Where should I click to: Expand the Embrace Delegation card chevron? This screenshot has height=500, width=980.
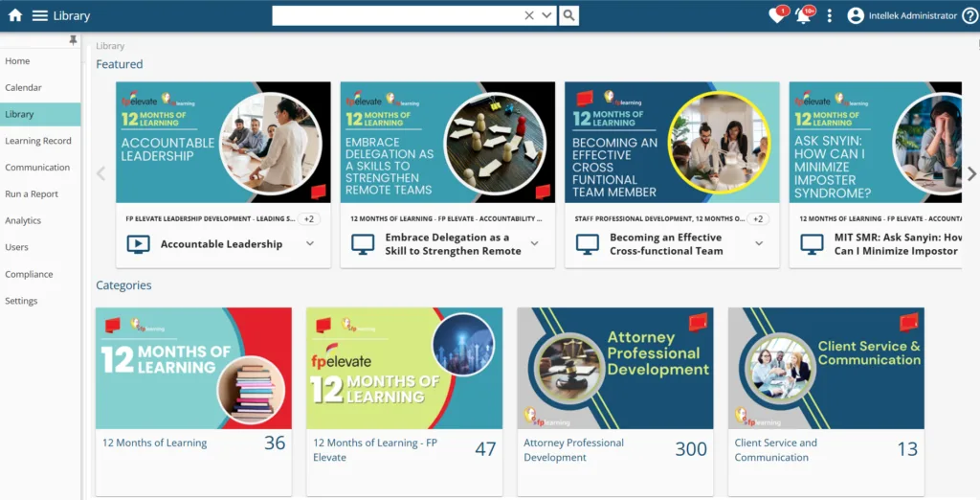pyautogui.click(x=534, y=243)
